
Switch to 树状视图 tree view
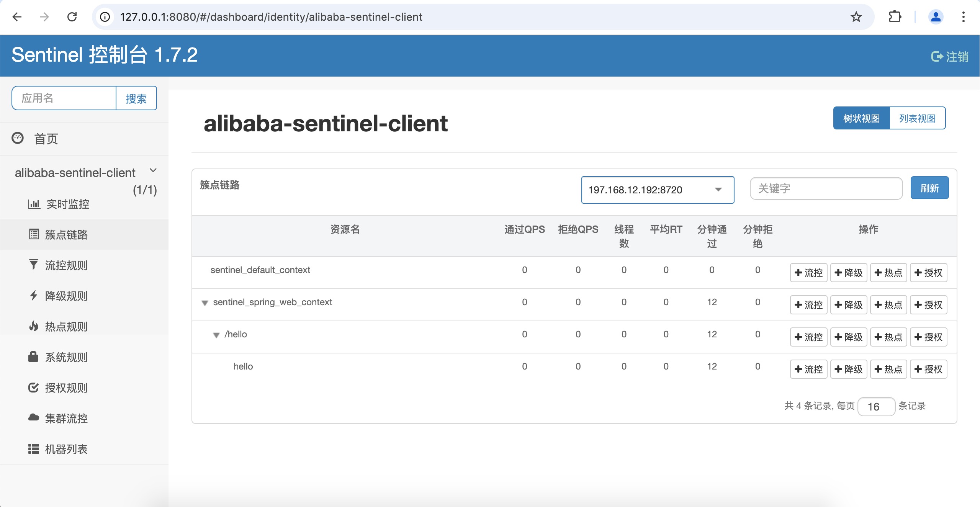pyautogui.click(x=862, y=118)
